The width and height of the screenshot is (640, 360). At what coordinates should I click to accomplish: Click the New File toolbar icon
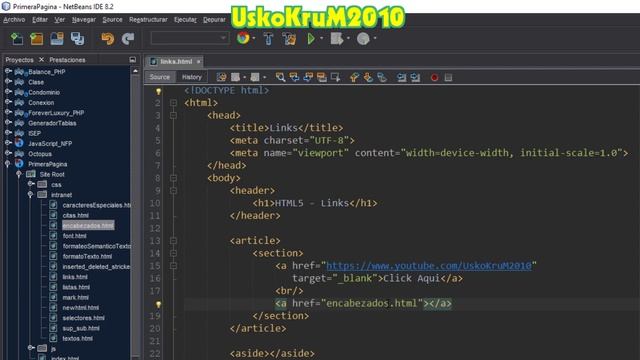pyautogui.click(x=17, y=38)
